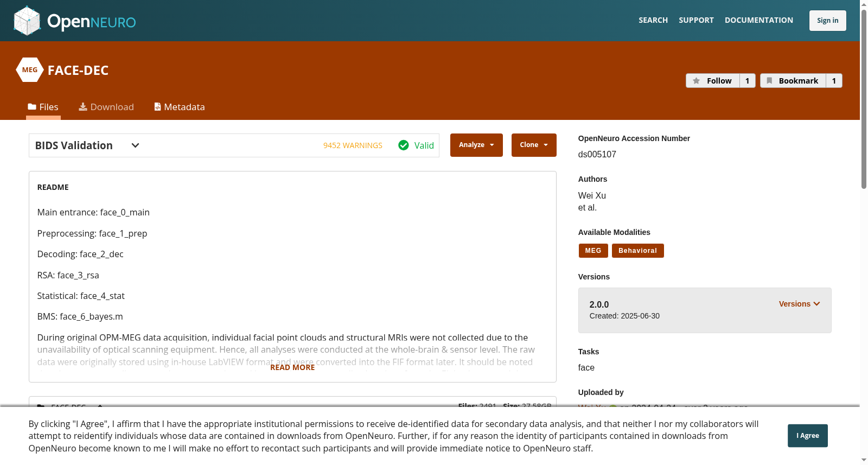Click the author name Wei Xu
This screenshot has width=868, height=465.
592,195
